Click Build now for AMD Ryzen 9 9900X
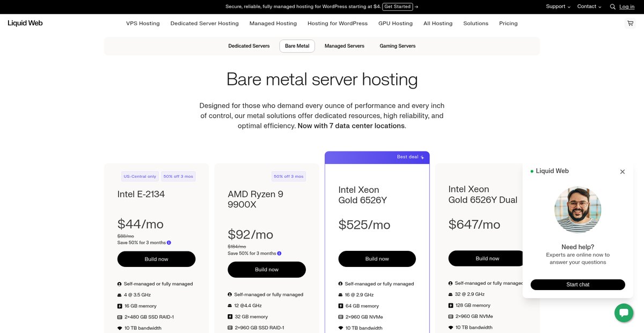The image size is (644, 333). [x=267, y=270]
